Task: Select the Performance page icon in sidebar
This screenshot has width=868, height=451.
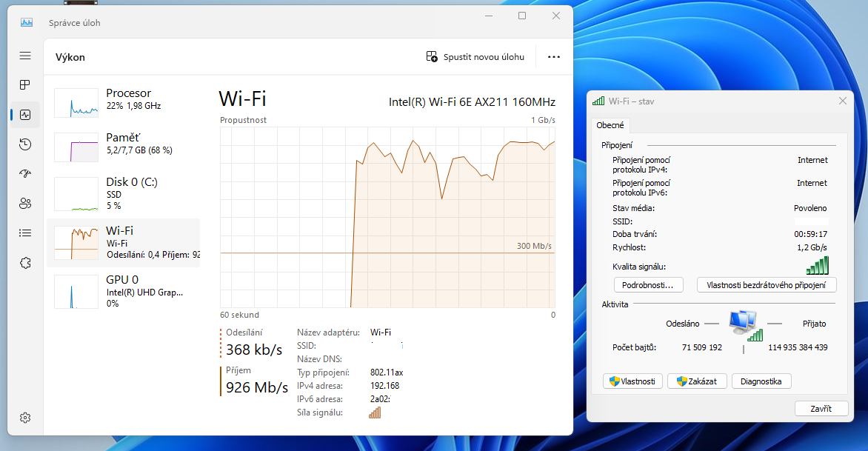Action: coord(25,115)
